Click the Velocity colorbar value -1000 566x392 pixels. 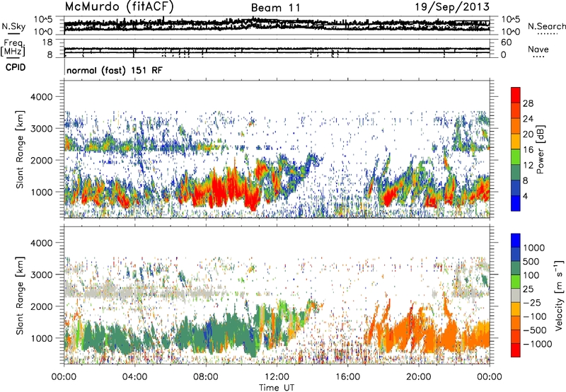(x=537, y=344)
